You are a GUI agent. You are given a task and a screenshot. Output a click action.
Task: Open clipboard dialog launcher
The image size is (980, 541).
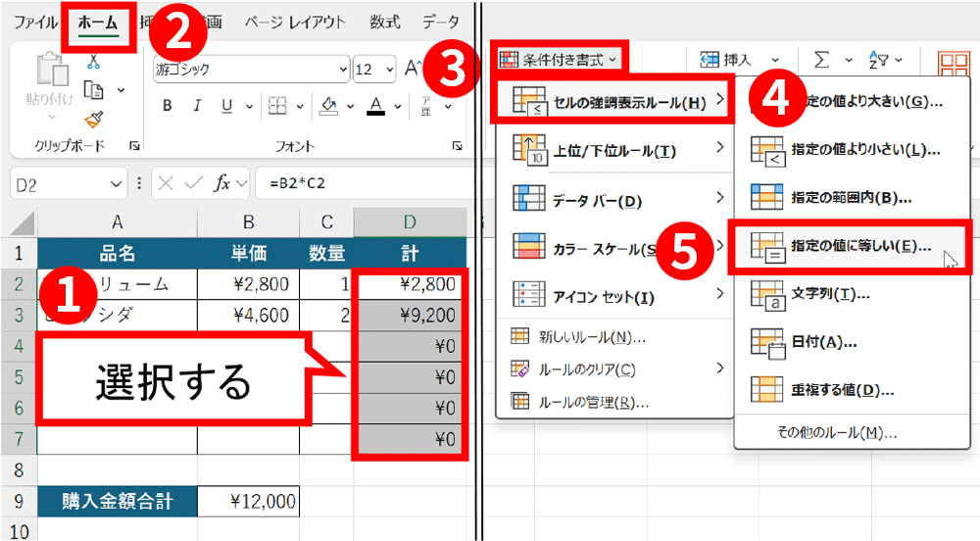[134, 146]
